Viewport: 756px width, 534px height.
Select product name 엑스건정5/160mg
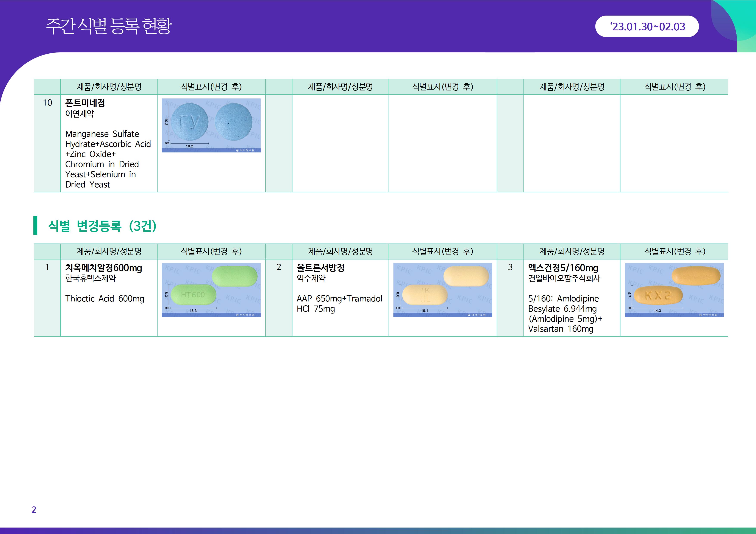(563, 268)
